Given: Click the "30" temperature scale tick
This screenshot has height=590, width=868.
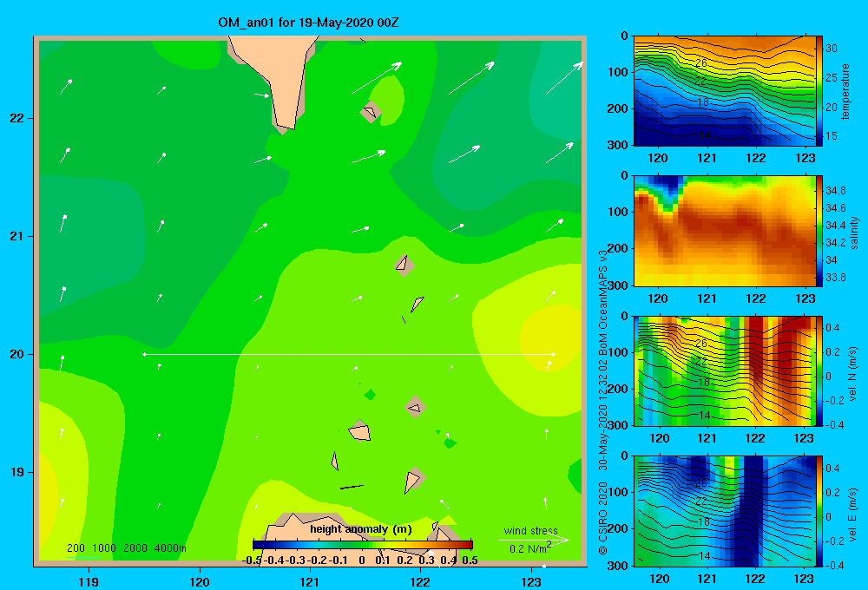Looking at the screenshot, I should 832,49.
